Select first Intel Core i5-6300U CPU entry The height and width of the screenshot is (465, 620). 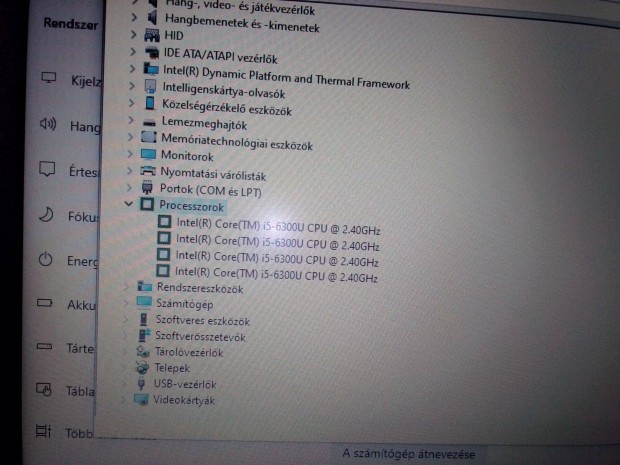click(278, 227)
